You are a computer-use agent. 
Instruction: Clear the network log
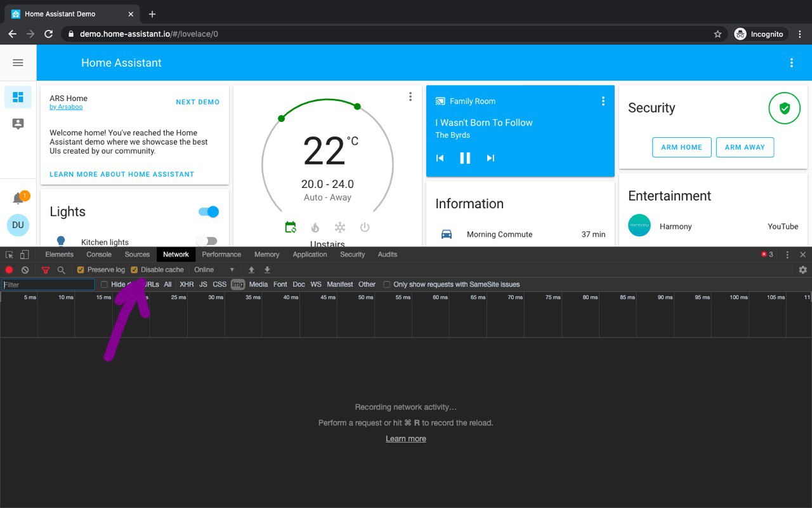[x=25, y=270]
